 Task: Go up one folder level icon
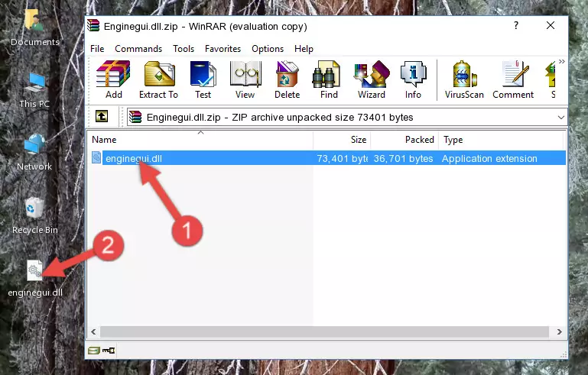102,117
